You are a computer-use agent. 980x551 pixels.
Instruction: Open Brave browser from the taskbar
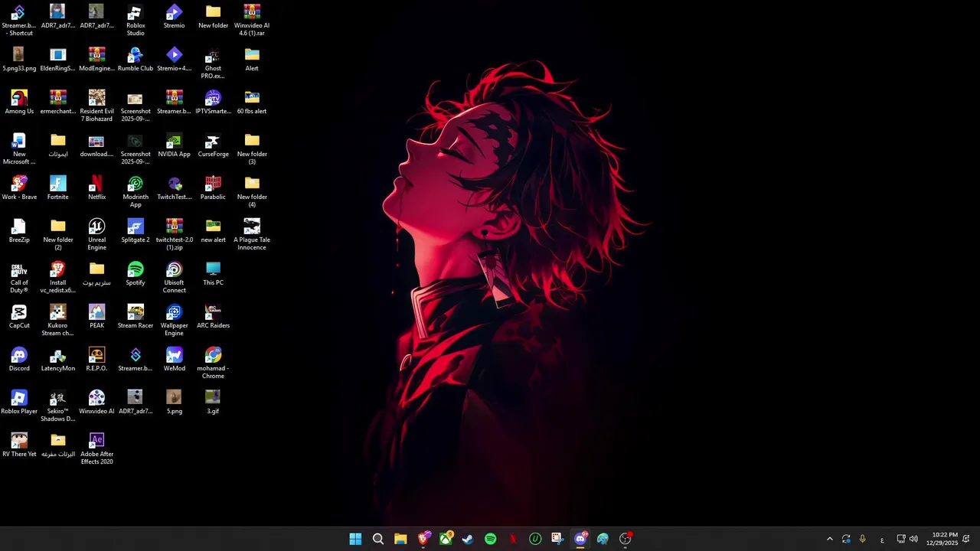[x=423, y=539]
